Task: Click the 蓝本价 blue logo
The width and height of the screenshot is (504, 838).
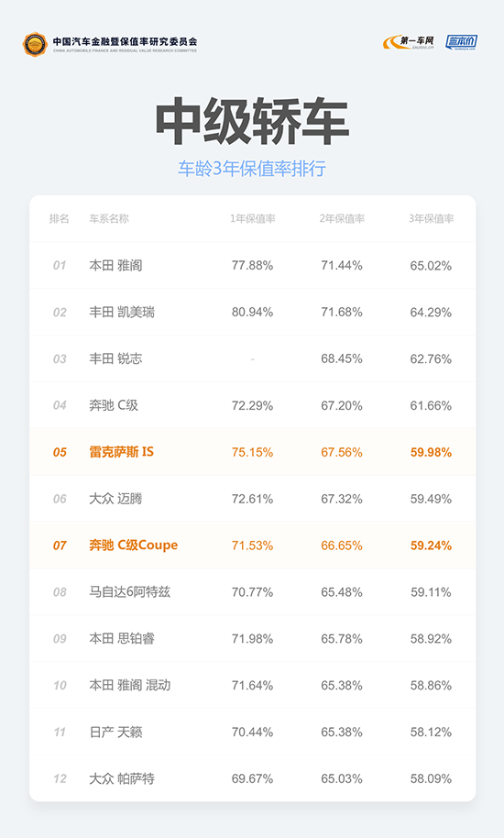Action: (461, 42)
